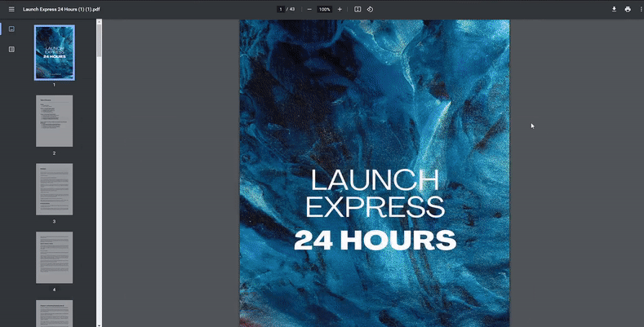Print the PDF document
The image size is (644, 327).
point(628,9)
